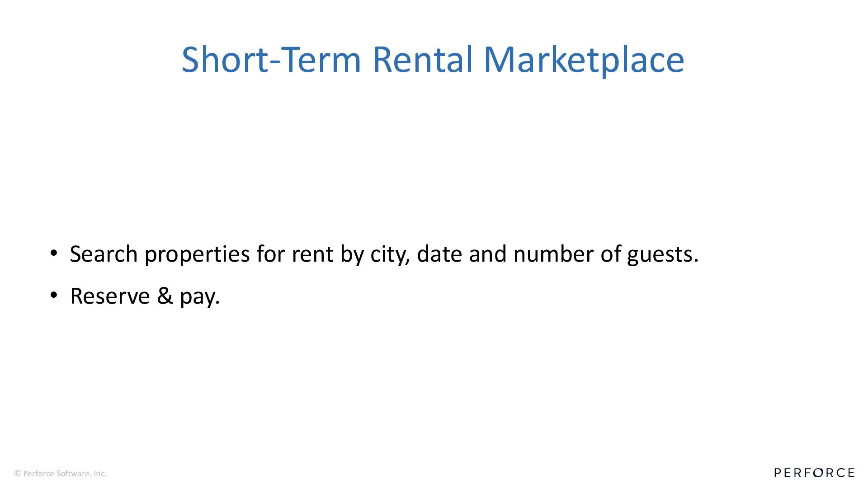This screenshot has height=488, width=868.
Task: Click the bullet marker before 'Search properties'
Action: 54,253
